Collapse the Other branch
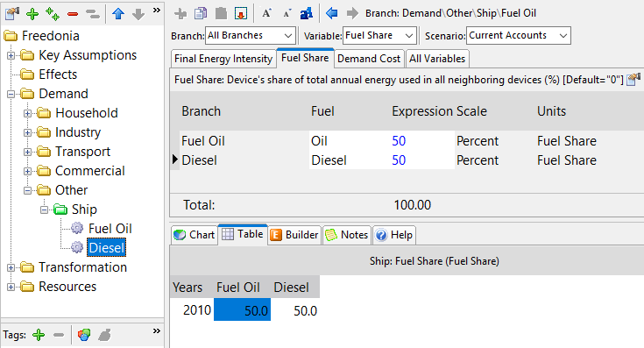This screenshot has height=348, width=644. coord(27,190)
